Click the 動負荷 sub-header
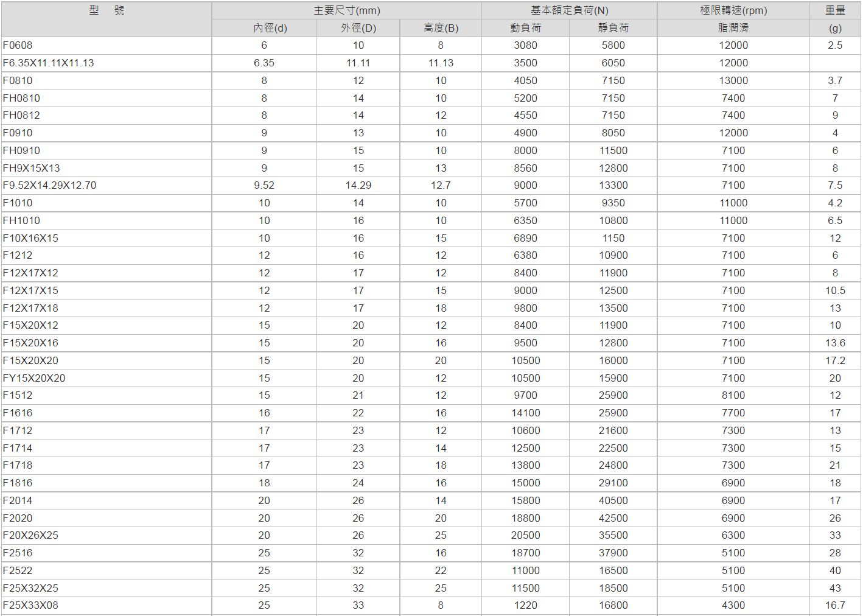 pos(525,28)
